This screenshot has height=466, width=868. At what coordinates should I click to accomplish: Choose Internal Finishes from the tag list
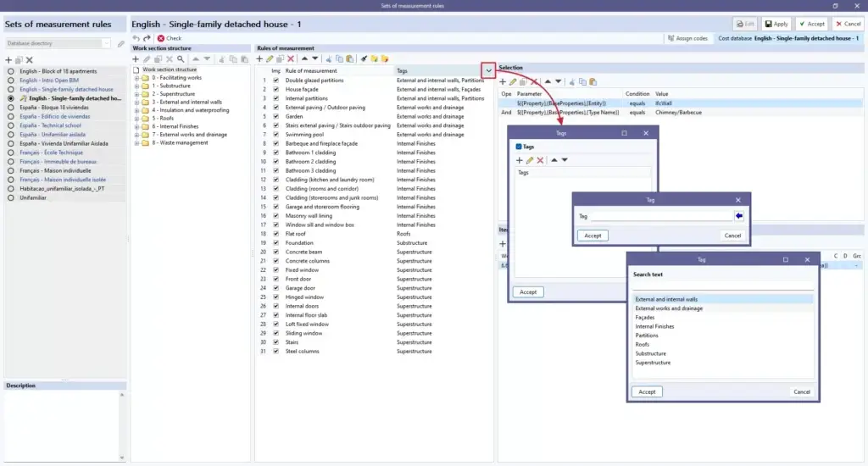coord(654,326)
